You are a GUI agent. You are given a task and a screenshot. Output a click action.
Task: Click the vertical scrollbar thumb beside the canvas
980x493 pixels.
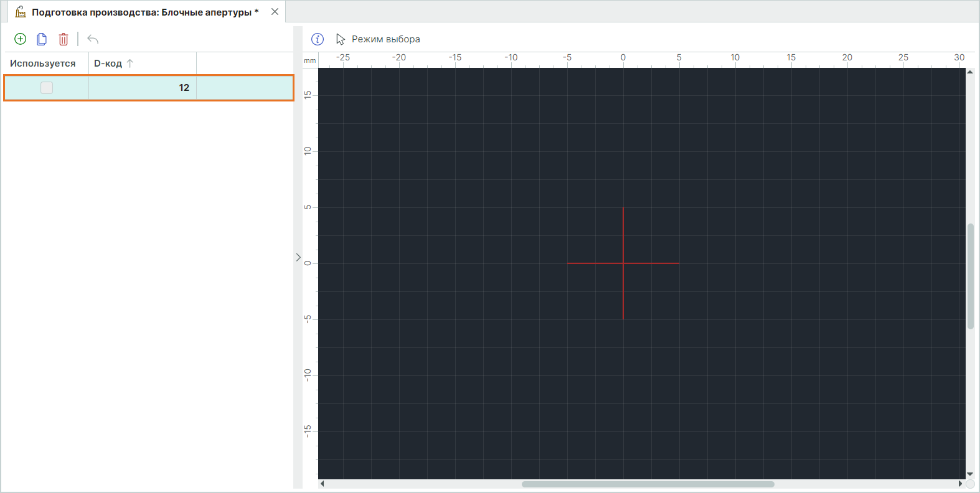click(970, 276)
